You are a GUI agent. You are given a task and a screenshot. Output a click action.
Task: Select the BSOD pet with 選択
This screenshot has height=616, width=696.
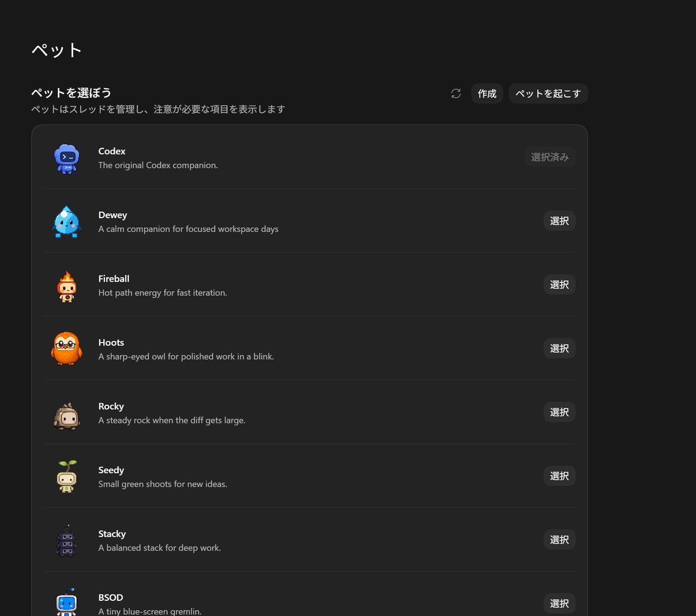[x=559, y=604]
